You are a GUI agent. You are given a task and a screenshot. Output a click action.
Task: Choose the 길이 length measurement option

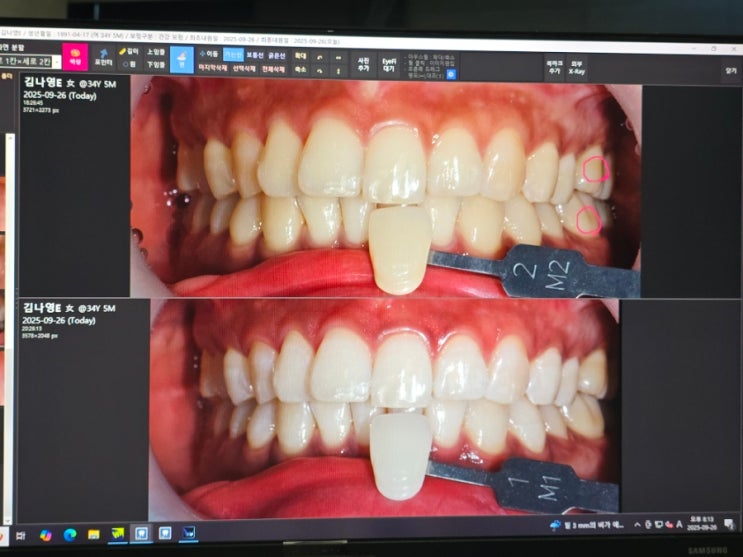coord(129,51)
